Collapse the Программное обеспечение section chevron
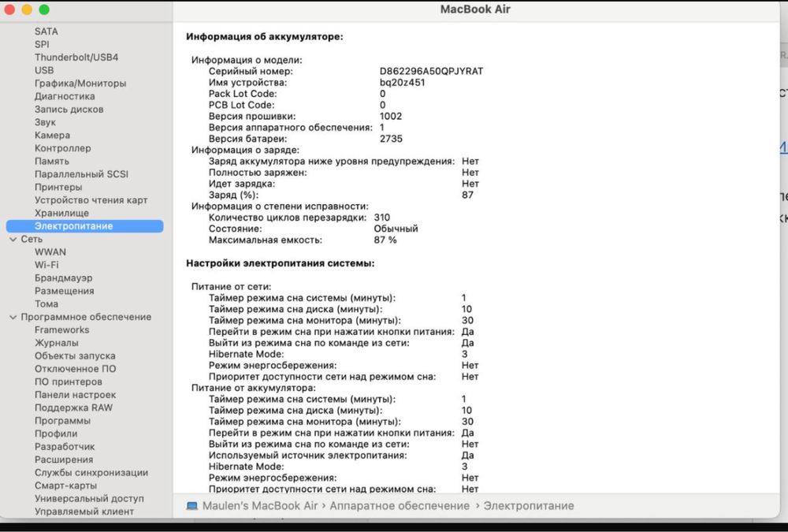 (x=13, y=318)
